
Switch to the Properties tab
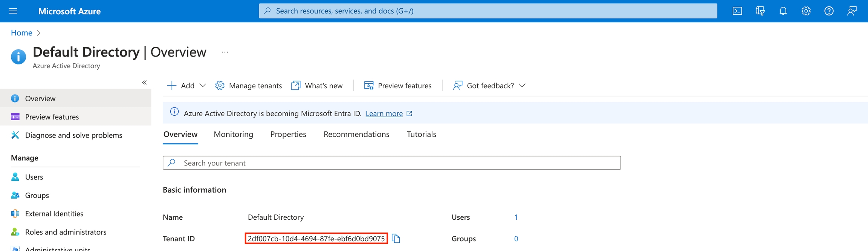click(x=288, y=134)
